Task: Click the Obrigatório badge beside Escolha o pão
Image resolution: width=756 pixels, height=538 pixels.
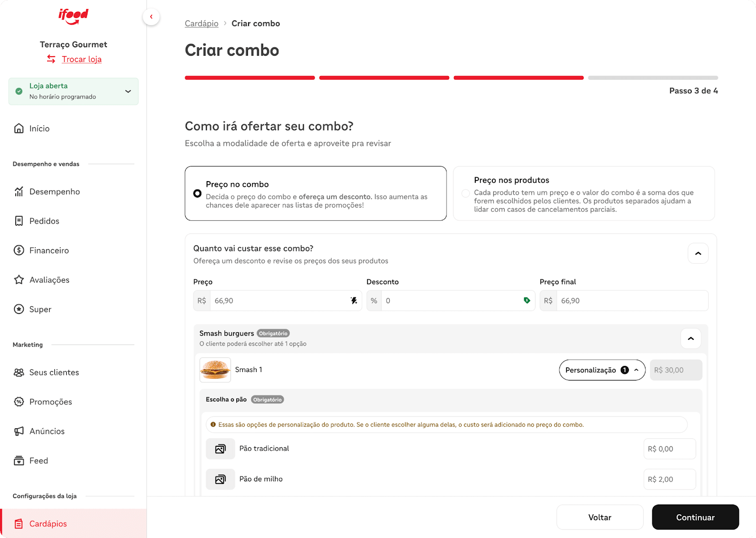Action: (267, 399)
